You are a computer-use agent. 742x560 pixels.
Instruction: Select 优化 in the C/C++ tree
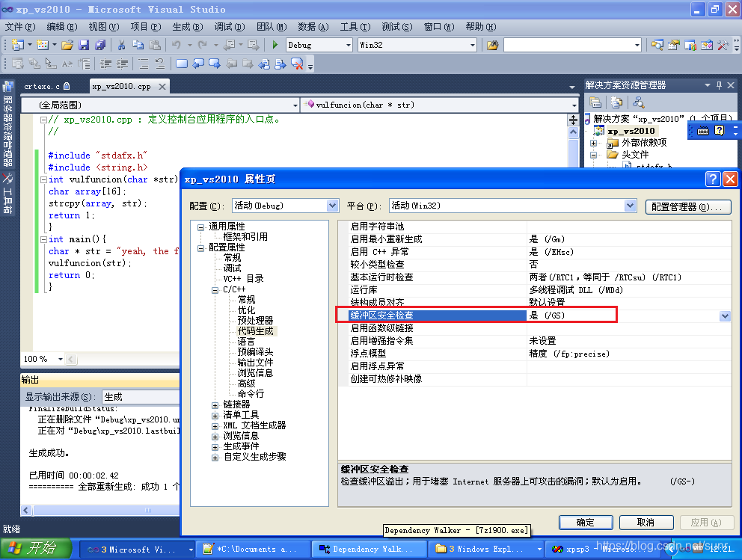click(x=247, y=310)
